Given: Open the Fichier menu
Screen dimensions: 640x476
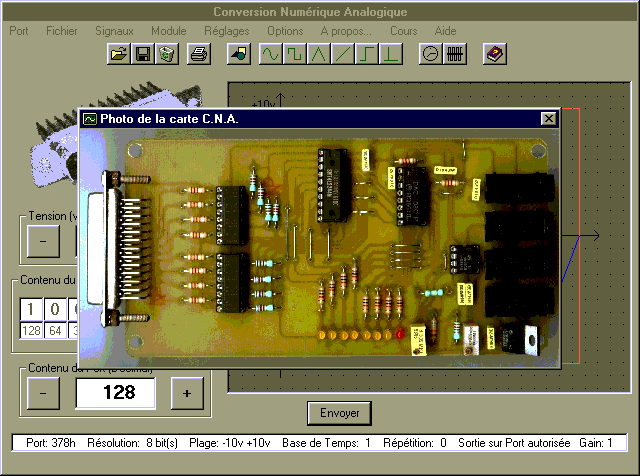Looking at the screenshot, I should point(62,31).
